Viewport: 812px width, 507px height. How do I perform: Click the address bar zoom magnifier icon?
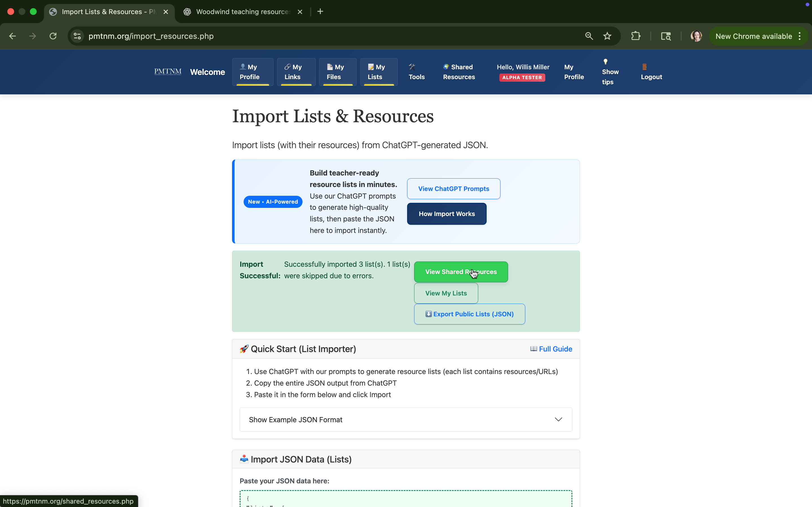(589, 36)
